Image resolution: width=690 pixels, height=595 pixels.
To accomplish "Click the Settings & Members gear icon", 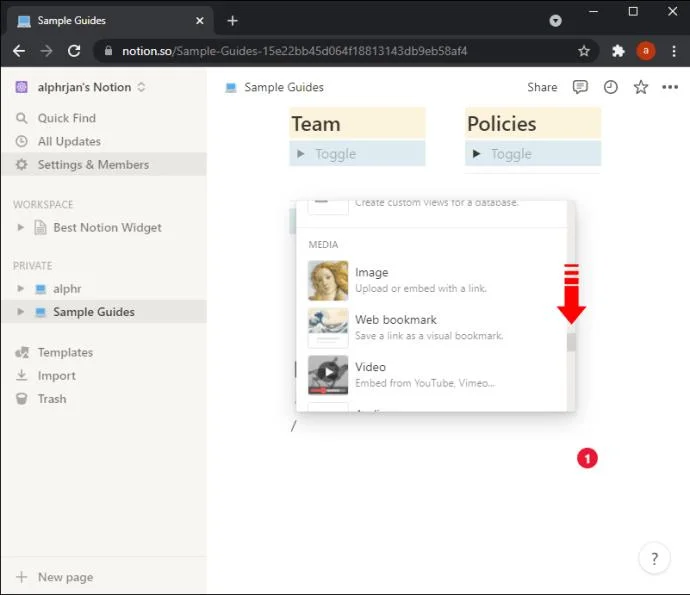I will click(x=22, y=165).
